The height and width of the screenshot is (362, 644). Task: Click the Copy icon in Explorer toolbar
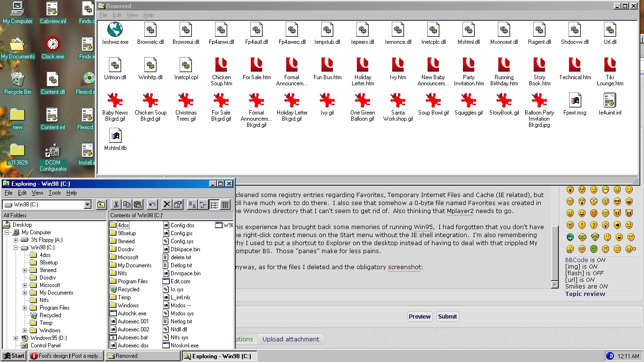[x=127, y=205]
